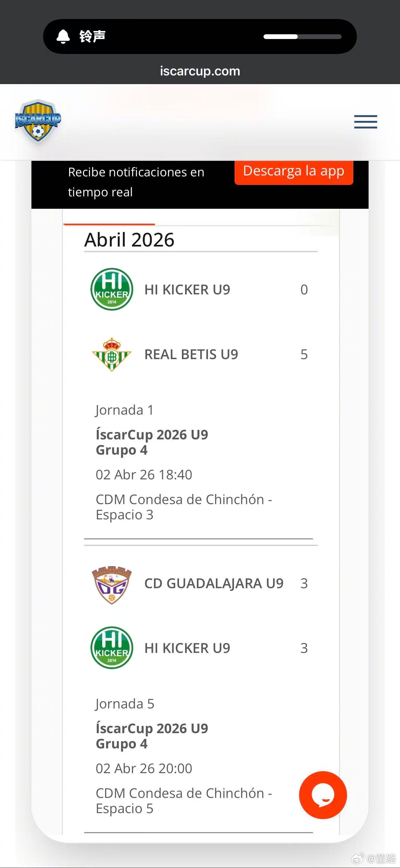Image resolution: width=400 pixels, height=868 pixels.
Task: Open the orange chat bubble widget
Action: [x=323, y=795]
